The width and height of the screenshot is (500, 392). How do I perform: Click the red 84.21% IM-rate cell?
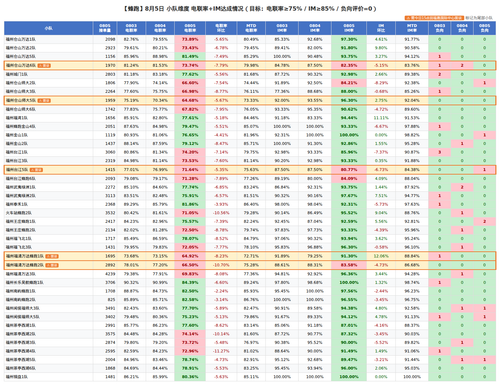tap(349, 83)
